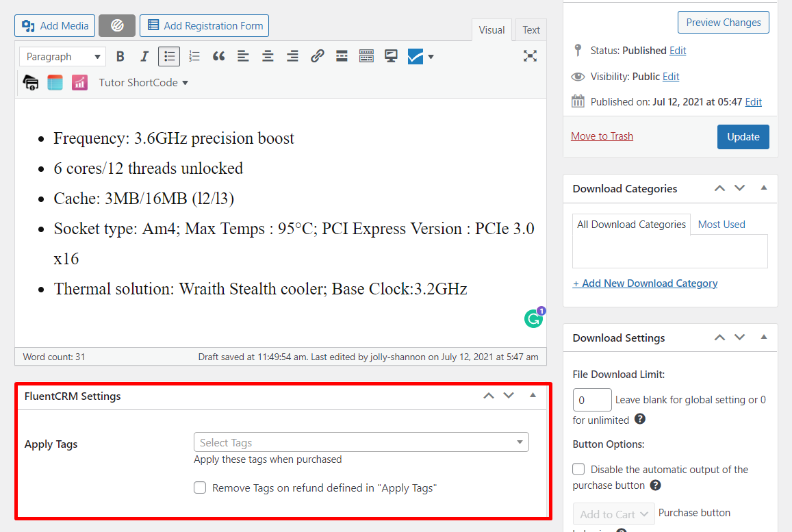Viewport: 792px width, 532px height.
Task: Collapse the FluentCRM Settings panel
Action: coord(533,395)
